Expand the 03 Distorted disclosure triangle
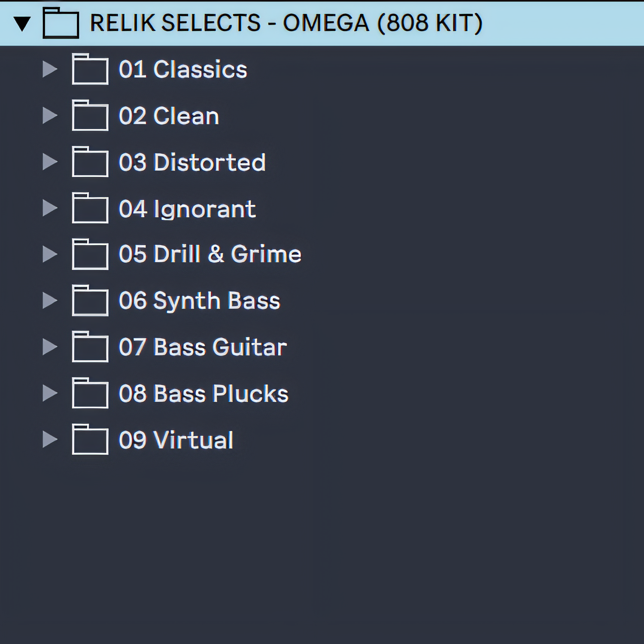Viewport: 644px width, 644px height. [x=50, y=162]
